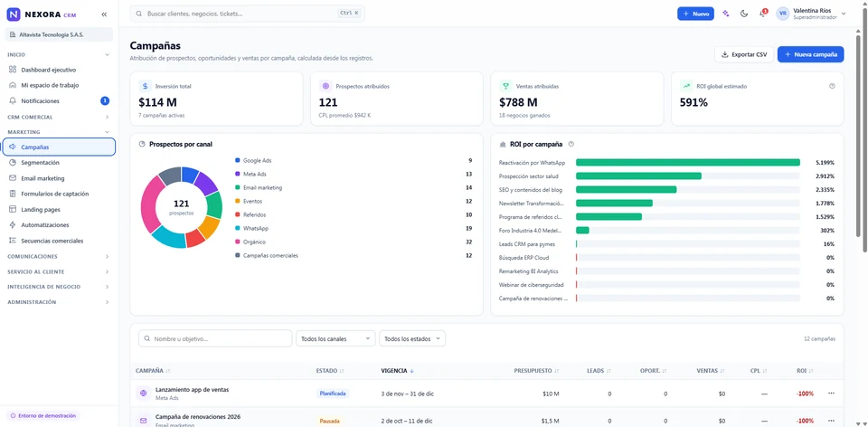This screenshot has height=427, width=868.
Task: Click the Prospectos por canal pie icon
Action: (x=142, y=144)
